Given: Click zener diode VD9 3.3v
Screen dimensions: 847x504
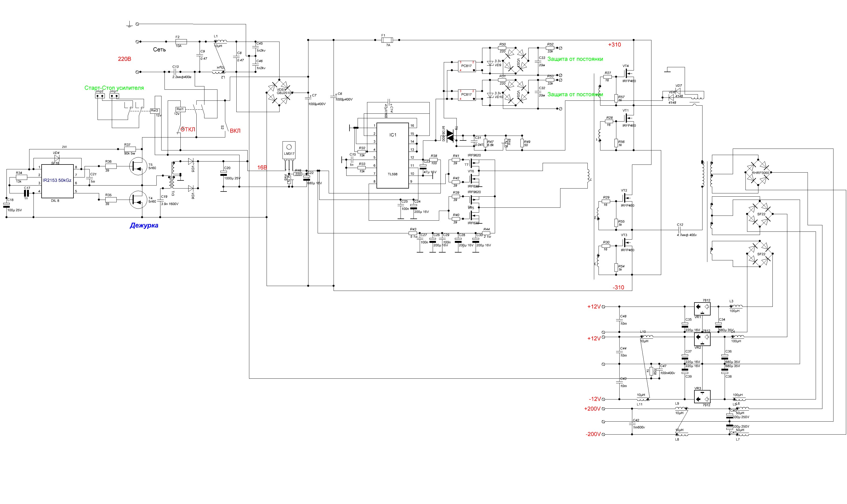Looking at the screenshot, I should point(490,63).
